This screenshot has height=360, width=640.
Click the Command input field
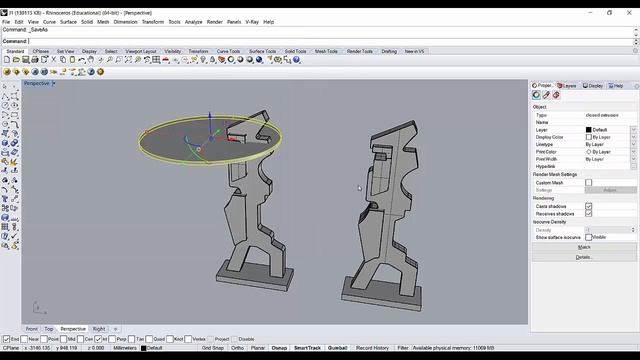coord(331,41)
